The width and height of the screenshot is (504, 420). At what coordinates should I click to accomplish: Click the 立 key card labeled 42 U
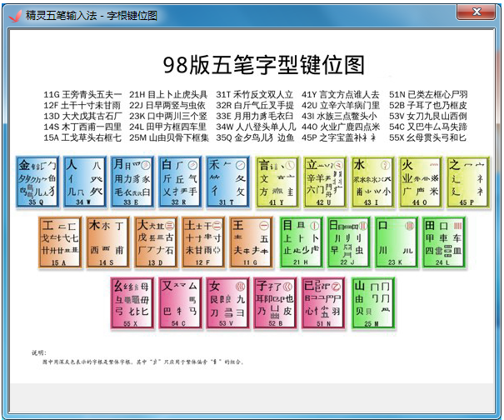tap(325, 182)
